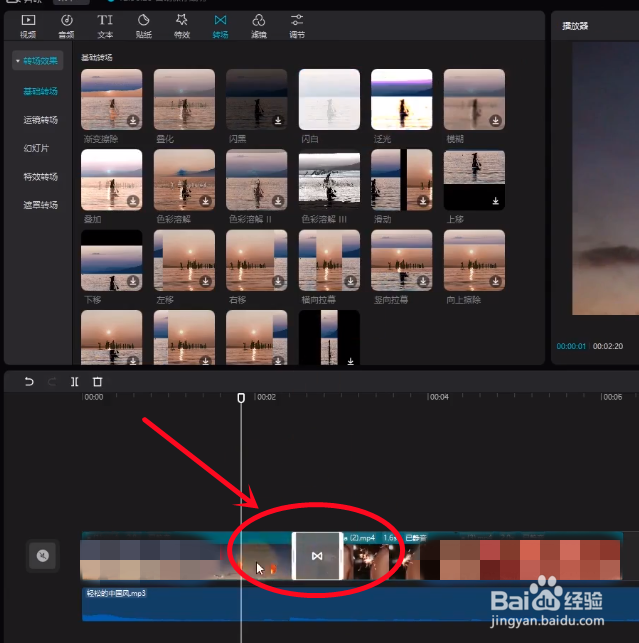The height and width of the screenshot is (643, 639).
Task: Delete the selected timeline item
Action: coord(97,382)
